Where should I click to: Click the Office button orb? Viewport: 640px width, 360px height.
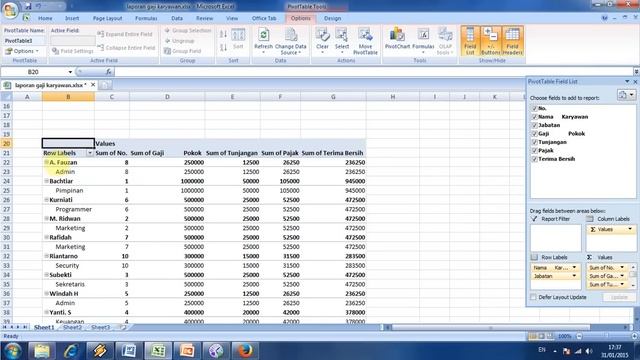[10, 10]
